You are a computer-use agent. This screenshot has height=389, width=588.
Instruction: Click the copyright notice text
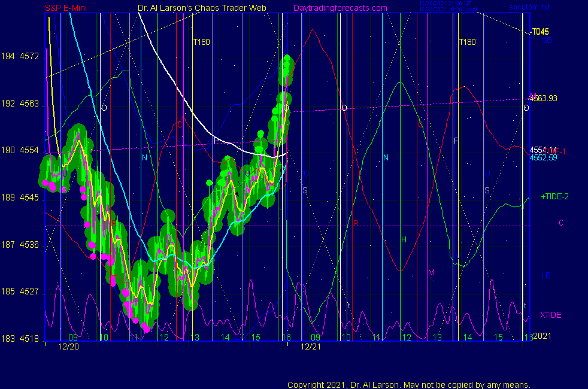click(408, 384)
